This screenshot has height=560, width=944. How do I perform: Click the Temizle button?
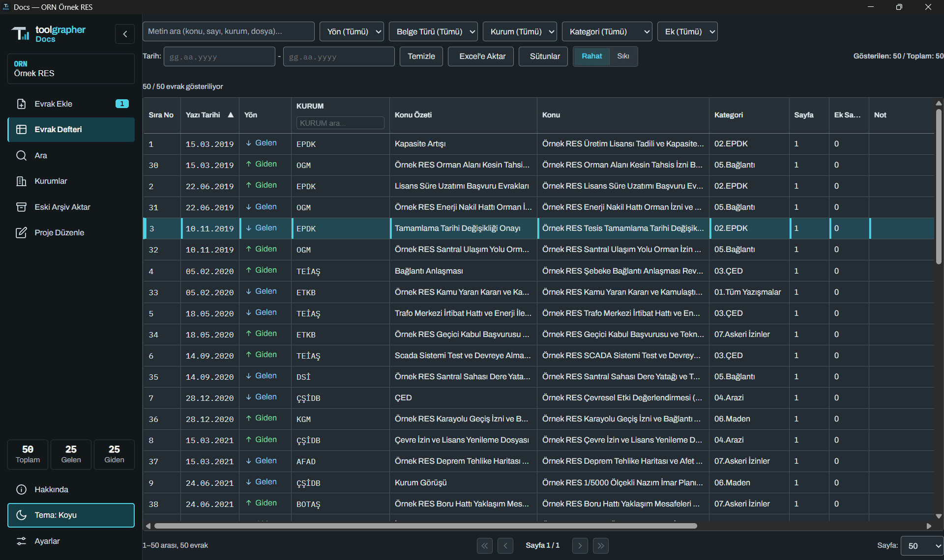coord(421,56)
